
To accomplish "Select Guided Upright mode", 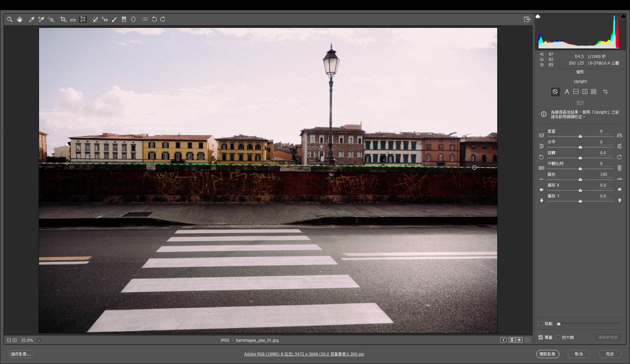I will (605, 92).
